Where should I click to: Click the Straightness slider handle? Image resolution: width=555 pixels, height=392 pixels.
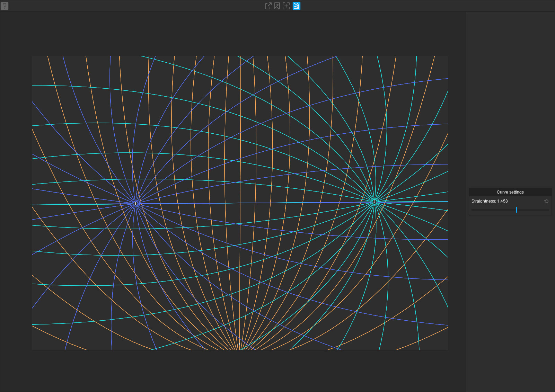517,210
